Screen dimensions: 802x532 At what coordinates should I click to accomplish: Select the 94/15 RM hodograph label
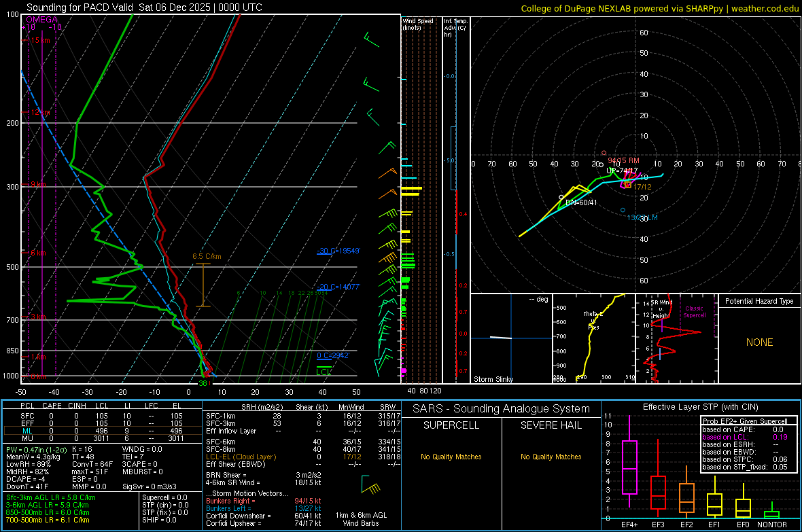click(x=623, y=160)
